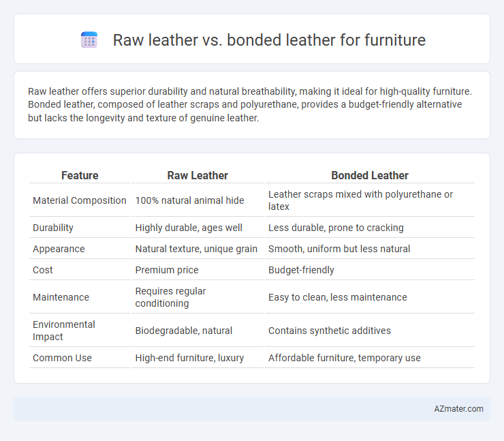Open the AZmater.com footer link
The image size is (504, 441).
click(458, 409)
